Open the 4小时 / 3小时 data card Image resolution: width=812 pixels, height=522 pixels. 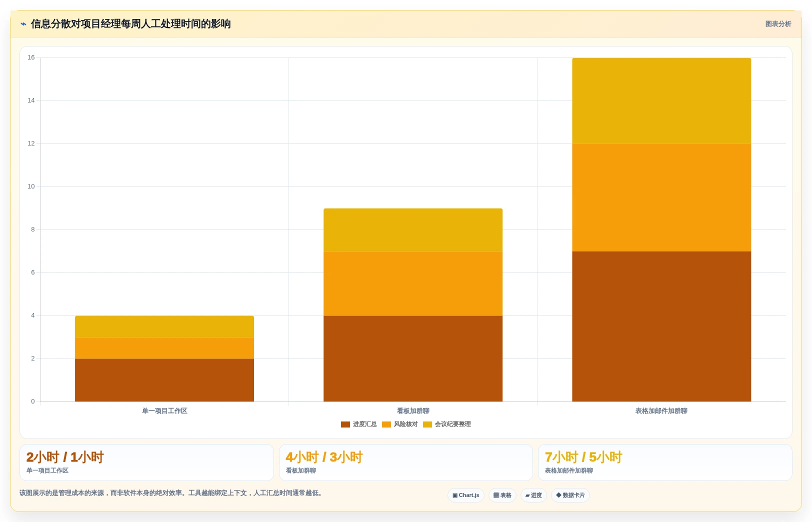click(405, 462)
